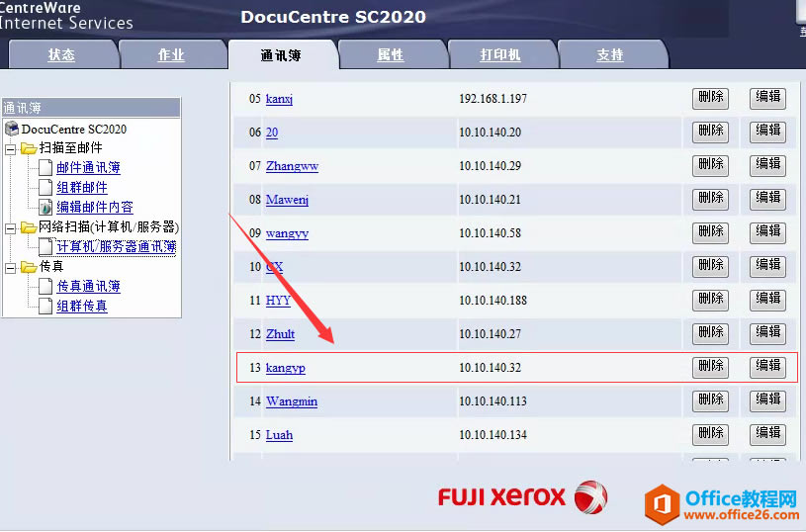This screenshot has height=532, width=806.
Task: Open the 邮件通讯簿 link
Action: (x=88, y=167)
